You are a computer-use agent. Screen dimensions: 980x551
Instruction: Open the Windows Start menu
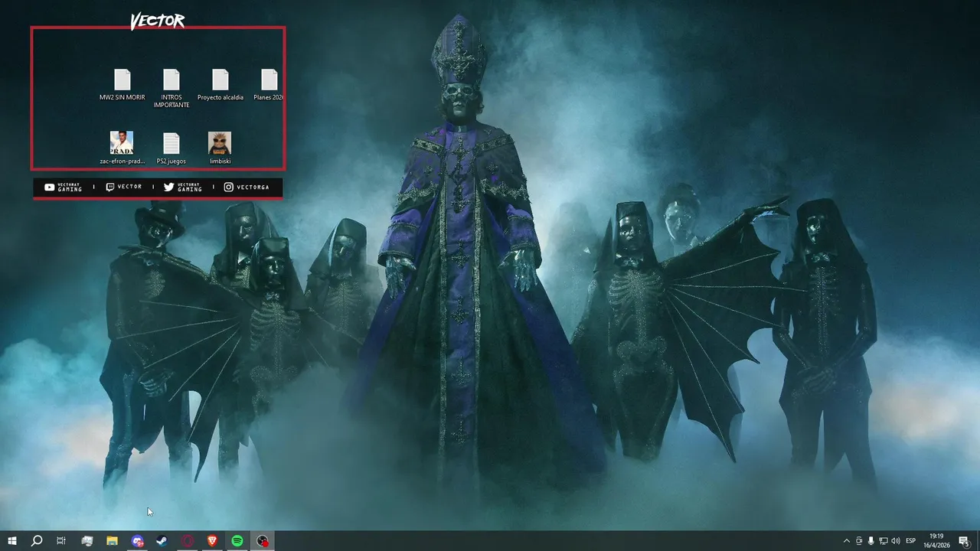[11, 541]
